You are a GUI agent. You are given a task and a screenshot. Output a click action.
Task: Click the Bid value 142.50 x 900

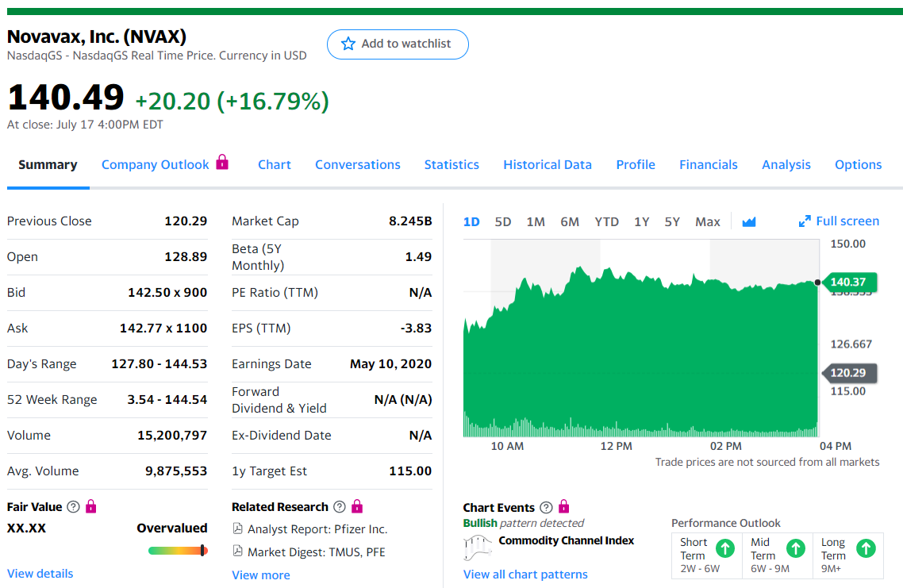(167, 293)
